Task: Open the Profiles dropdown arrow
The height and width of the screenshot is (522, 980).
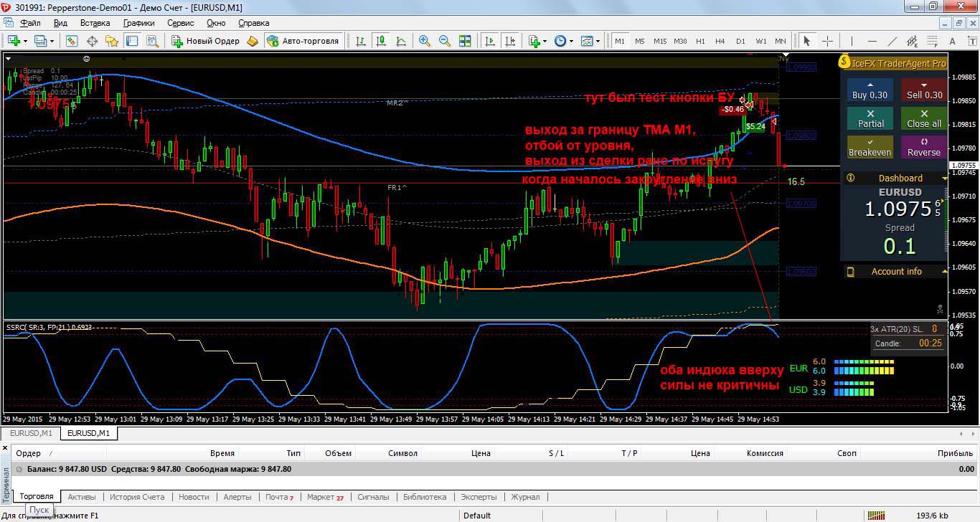Action: 51,41
